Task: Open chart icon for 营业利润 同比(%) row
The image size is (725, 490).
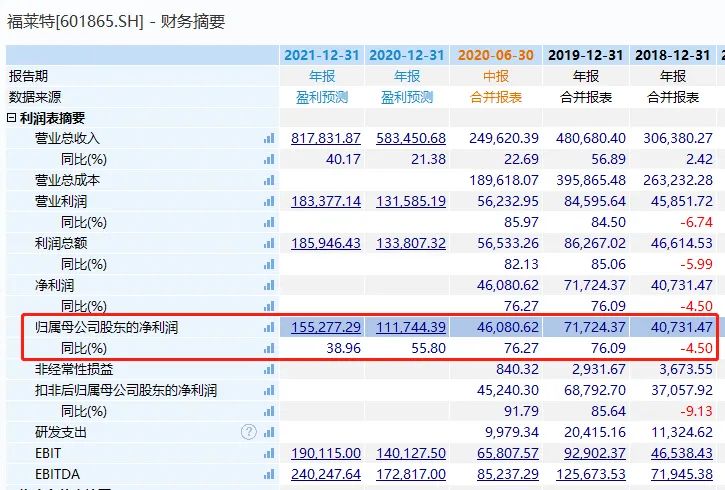Action: (269, 222)
